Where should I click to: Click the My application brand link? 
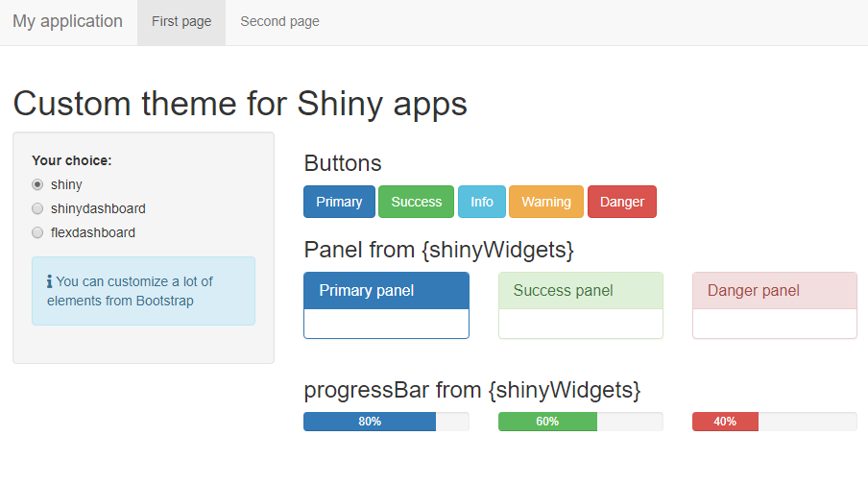(68, 22)
